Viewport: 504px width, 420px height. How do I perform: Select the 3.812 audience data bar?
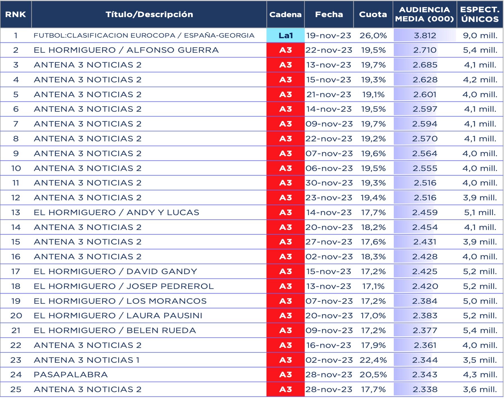tap(424, 35)
